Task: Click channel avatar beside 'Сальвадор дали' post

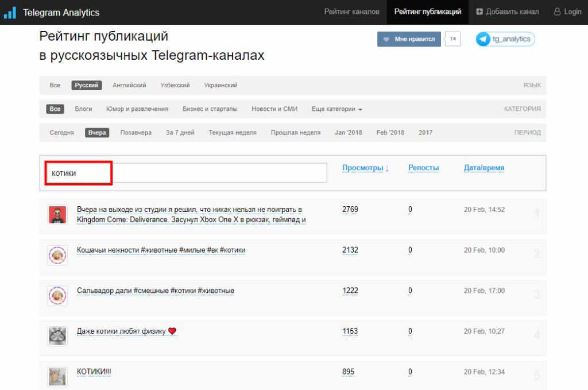Action: pos(57,295)
